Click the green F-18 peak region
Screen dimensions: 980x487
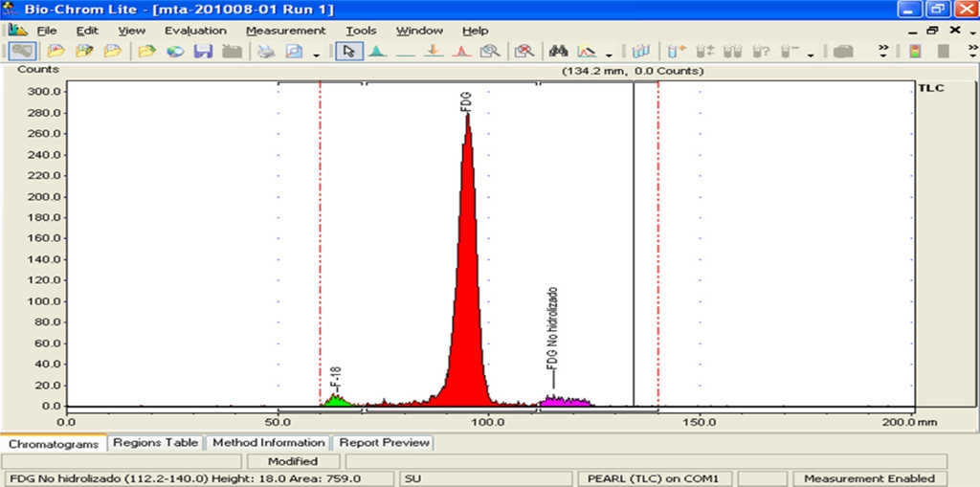pyautogui.click(x=335, y=401)
